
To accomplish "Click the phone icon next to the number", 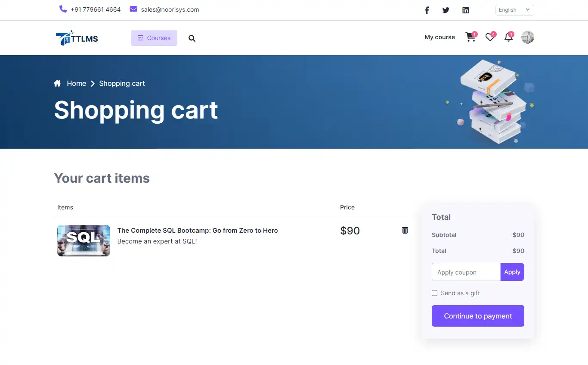I will coord(63,9).
